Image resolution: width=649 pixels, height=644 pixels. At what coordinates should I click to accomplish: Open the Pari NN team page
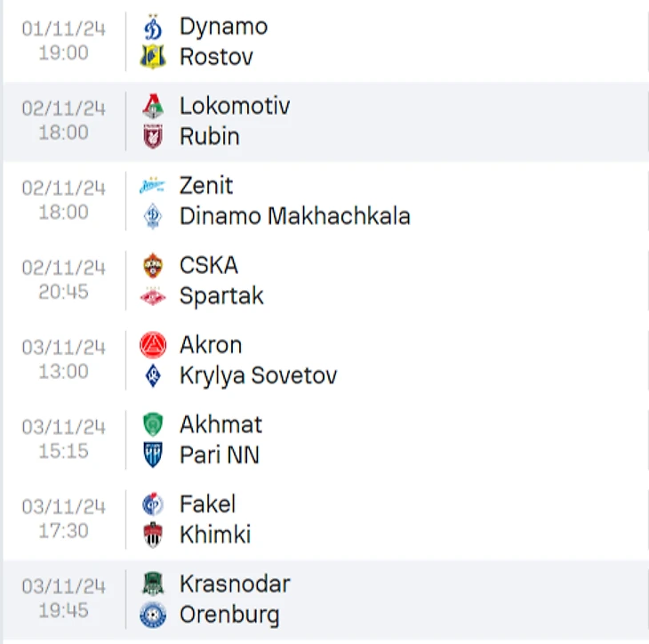(x=219, y=455)
